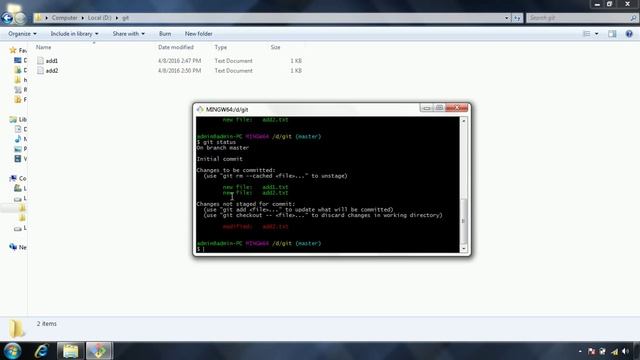Image resolution: width=640 pixels, height=360 pixels.
Task: Click the git breadcrumb segment
Action: 125,18
